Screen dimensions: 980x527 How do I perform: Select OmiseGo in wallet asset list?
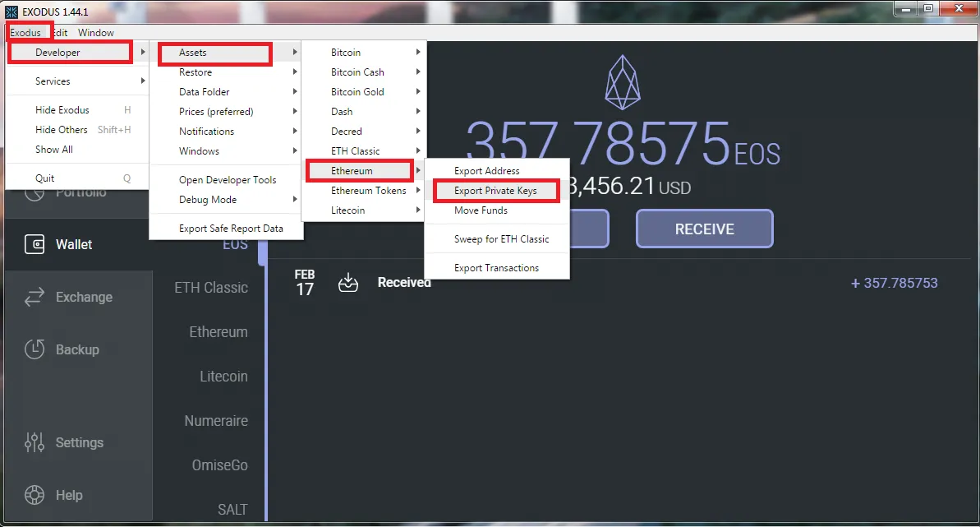pos(219,465)
